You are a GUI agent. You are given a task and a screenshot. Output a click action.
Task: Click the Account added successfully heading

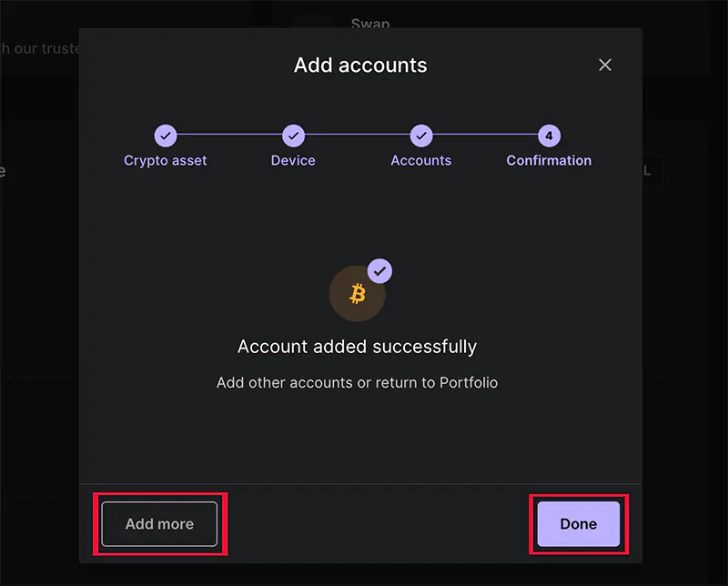[357, 347]
